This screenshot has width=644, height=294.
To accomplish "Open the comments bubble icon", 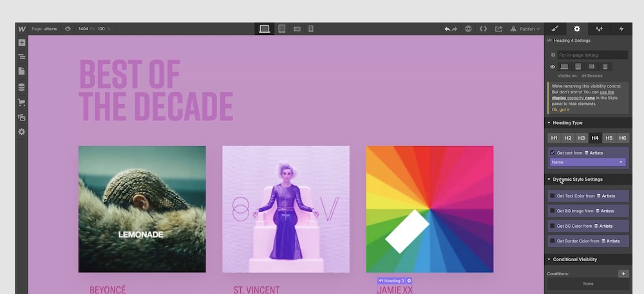I will click(x=468, y=29).
